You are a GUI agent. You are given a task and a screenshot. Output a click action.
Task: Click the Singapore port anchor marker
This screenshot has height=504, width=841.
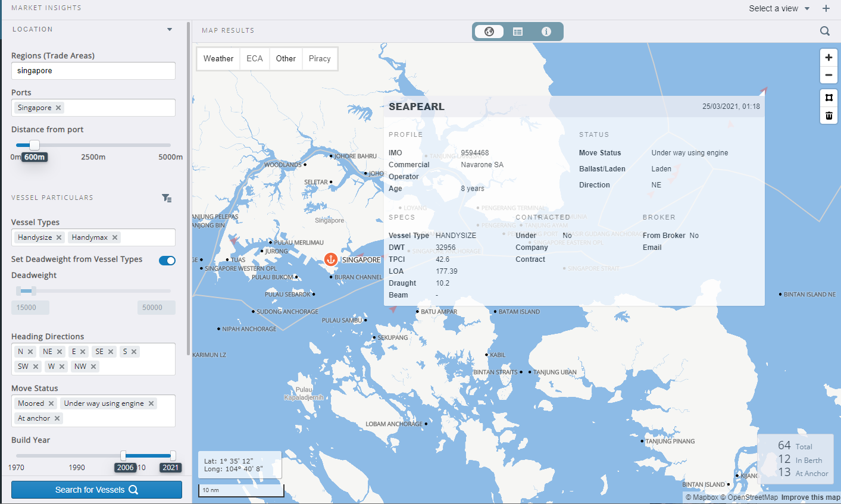pos(331,259)
